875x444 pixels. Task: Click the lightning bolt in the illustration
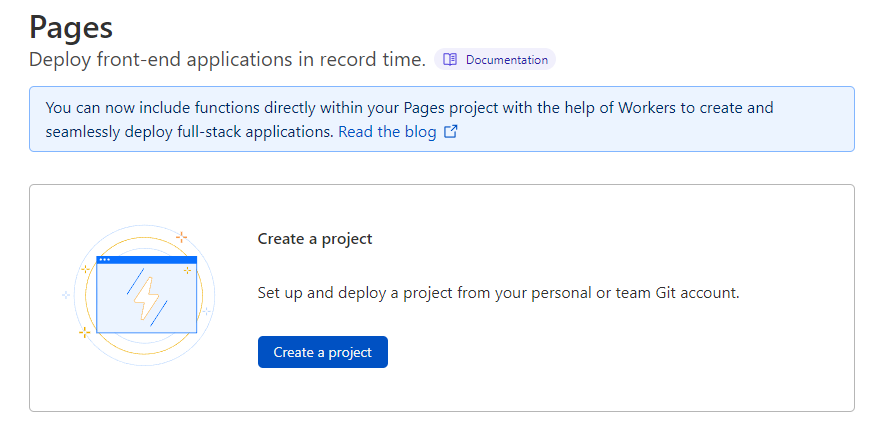point(147,297)
